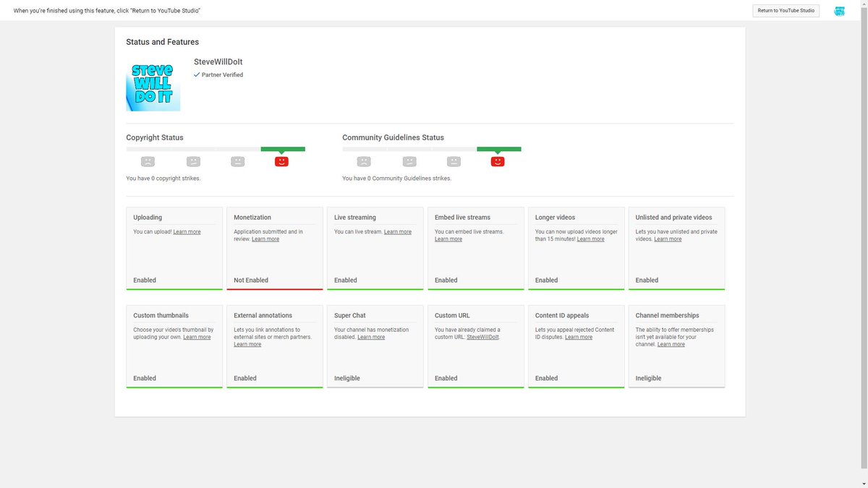
Task: Click the Not Enabled status in Monetization card
Action: point(251,281)
